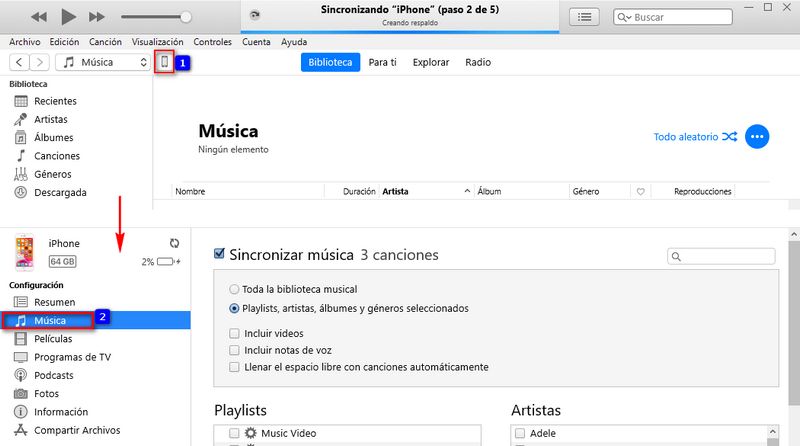Viewport: 800px width, 446px height.
Task: Click the sync spinner icon beside iPhone
Action: (x=174, y=243)
